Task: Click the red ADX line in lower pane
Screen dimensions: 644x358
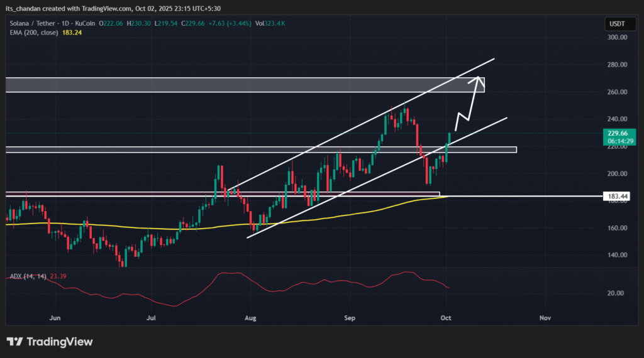Action: (x=226, y=274)
